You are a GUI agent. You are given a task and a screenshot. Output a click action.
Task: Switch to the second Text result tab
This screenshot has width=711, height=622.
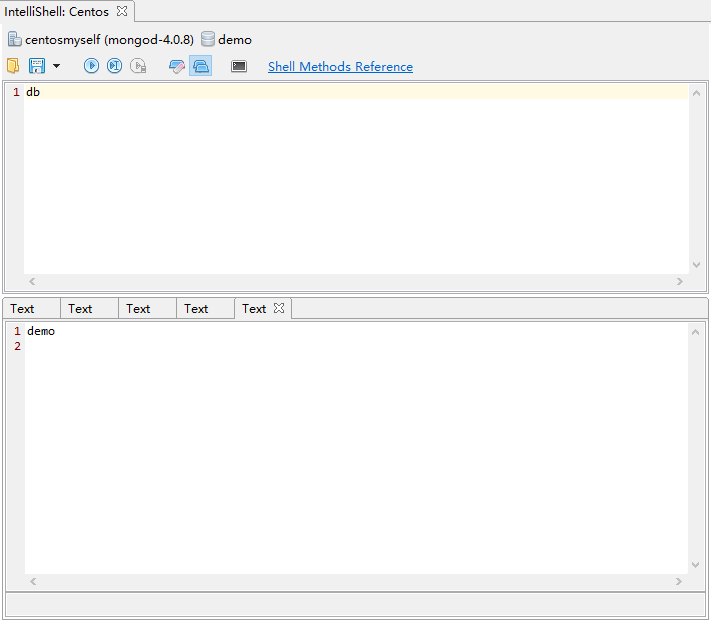[x=89, y=309]
